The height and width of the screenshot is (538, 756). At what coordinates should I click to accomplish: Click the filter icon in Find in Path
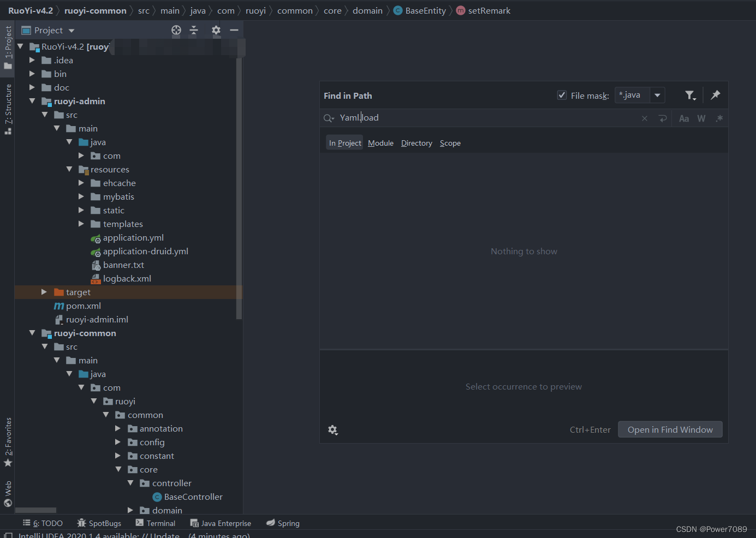point(690,95)
